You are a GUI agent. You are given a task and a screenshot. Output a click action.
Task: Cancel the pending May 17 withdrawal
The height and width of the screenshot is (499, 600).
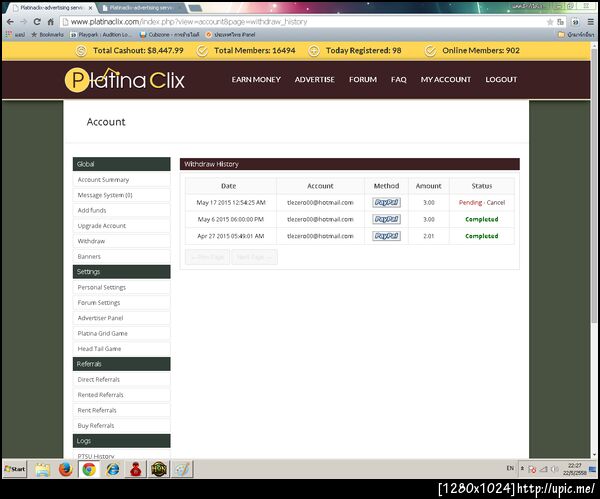point(496,202)
